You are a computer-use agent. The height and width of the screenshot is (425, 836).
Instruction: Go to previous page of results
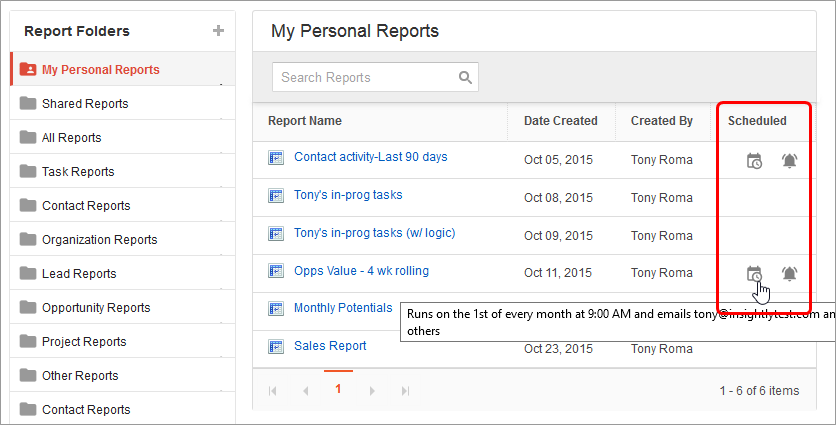306,391
